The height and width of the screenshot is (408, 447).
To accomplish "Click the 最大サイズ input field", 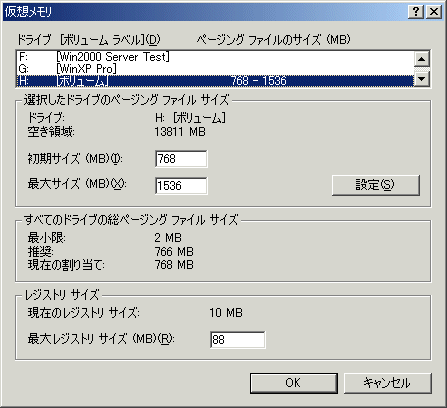I will coord(181,186).
